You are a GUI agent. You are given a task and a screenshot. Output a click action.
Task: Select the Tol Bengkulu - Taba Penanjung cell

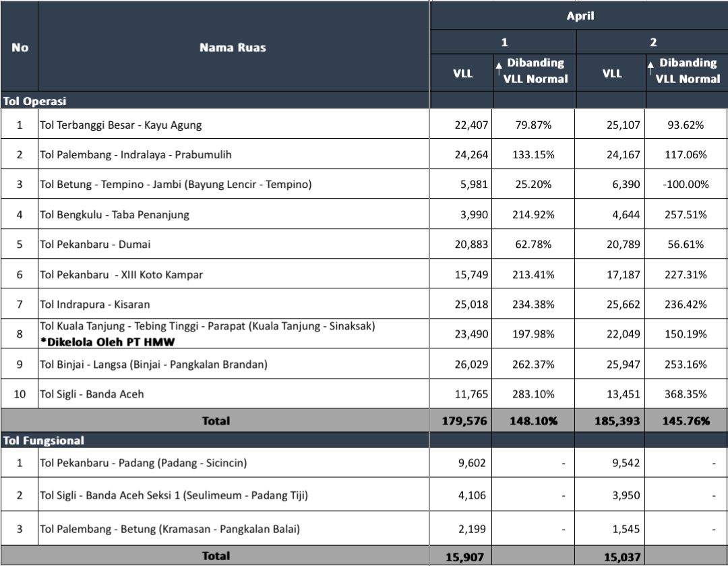[233, 214]
